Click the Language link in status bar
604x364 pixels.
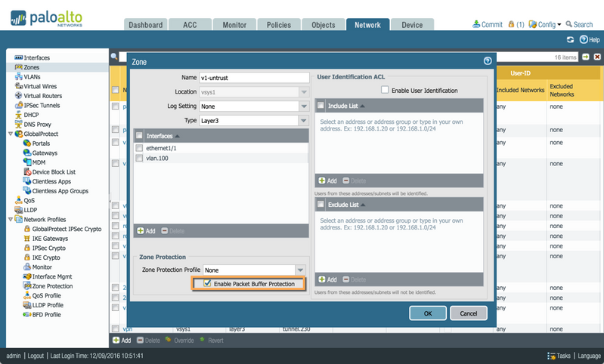[589, 356]
